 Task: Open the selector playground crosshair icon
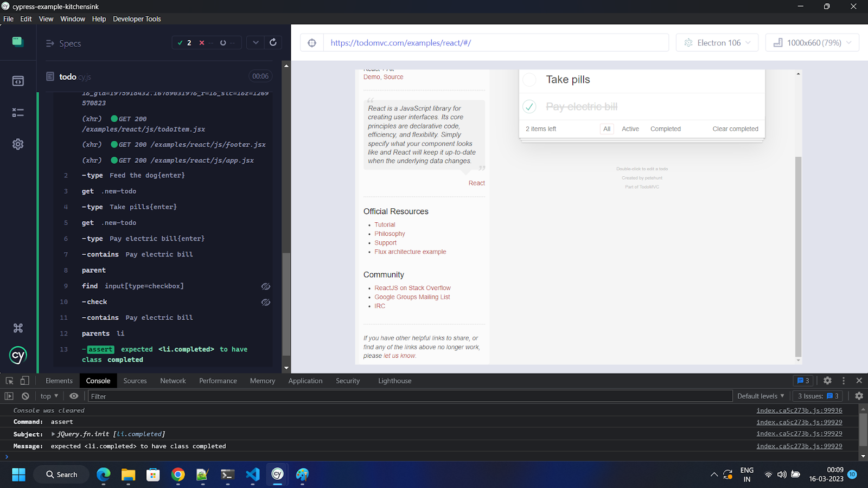(x=312, y=43)
